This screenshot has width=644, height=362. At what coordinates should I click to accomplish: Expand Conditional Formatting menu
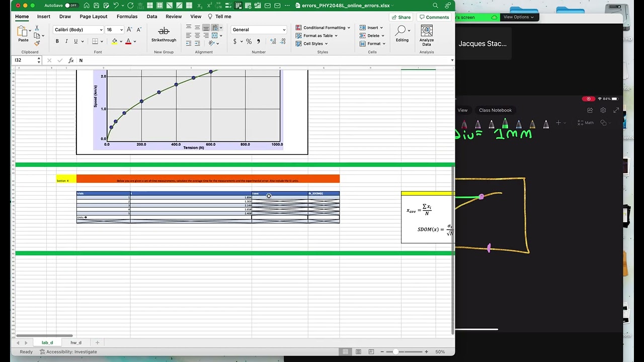[324, 28]
